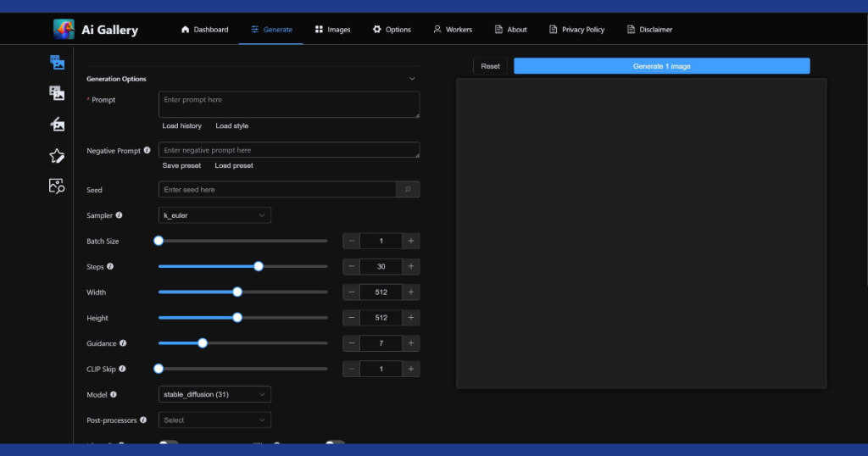
Task: Click the Guidance value box showing 7
Action: [381, 343]
